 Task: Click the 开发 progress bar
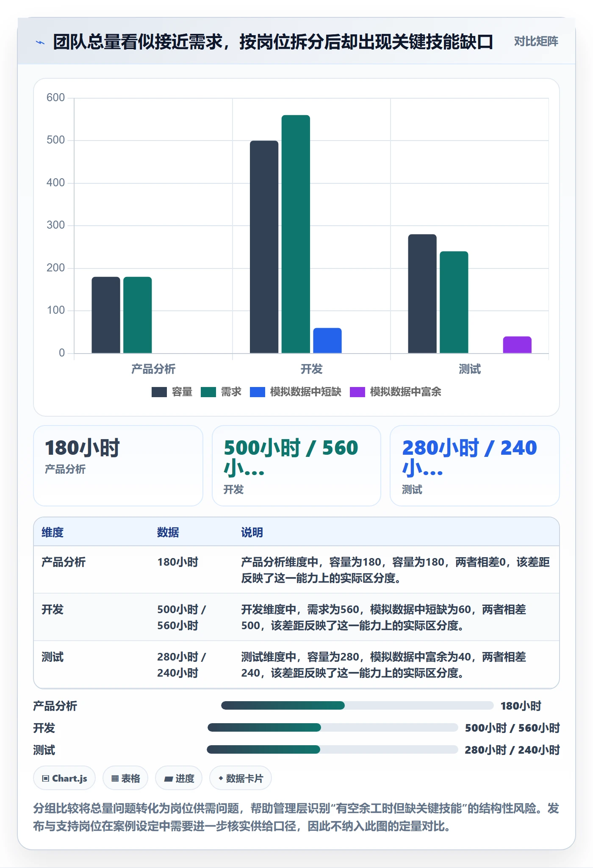pyautogui.click(x=333, y=727)
